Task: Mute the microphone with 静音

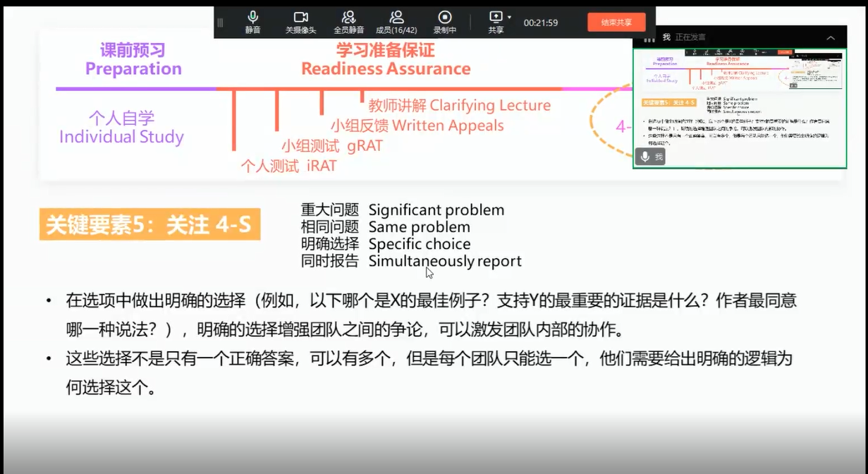Action: [252, 21]
